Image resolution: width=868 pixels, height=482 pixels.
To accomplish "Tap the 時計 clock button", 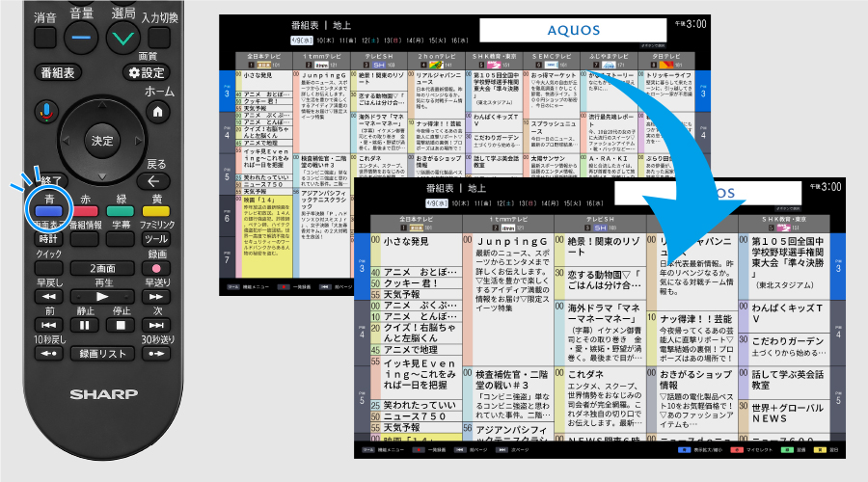I will point(49,239).
